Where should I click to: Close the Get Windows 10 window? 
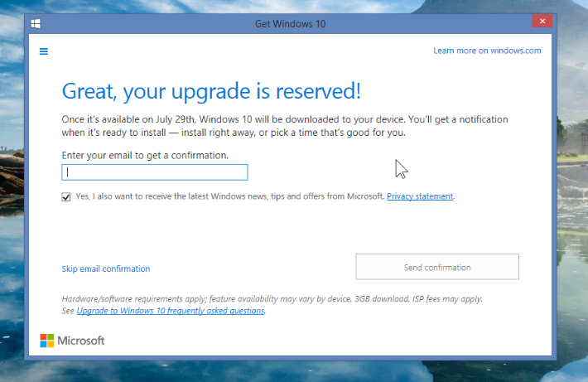(x=542, y=21)
